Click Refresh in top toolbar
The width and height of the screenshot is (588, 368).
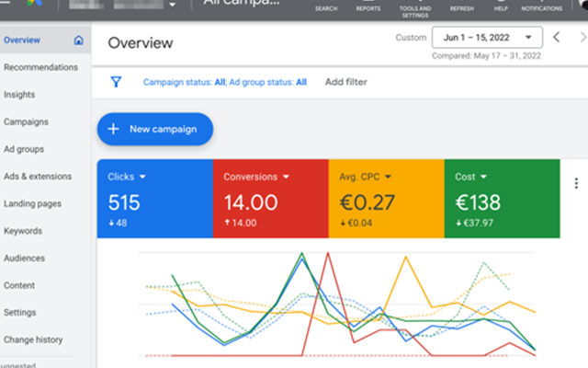pos(462,8)
